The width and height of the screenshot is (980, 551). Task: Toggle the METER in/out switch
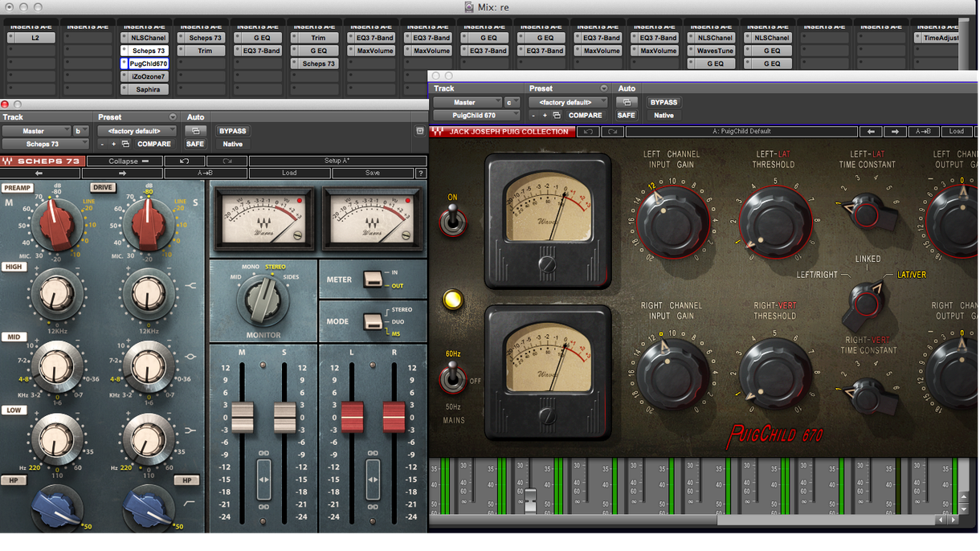pos(373,280)
